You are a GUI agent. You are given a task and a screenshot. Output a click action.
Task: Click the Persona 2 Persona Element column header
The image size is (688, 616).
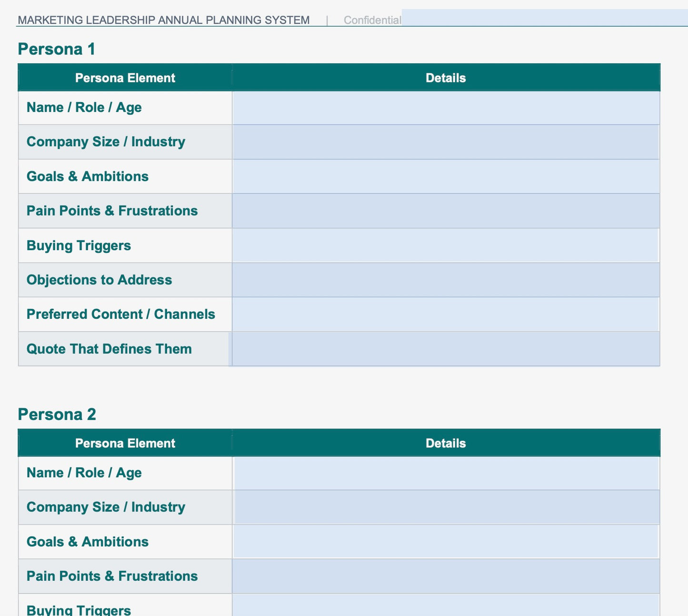(x=125, y=443)
